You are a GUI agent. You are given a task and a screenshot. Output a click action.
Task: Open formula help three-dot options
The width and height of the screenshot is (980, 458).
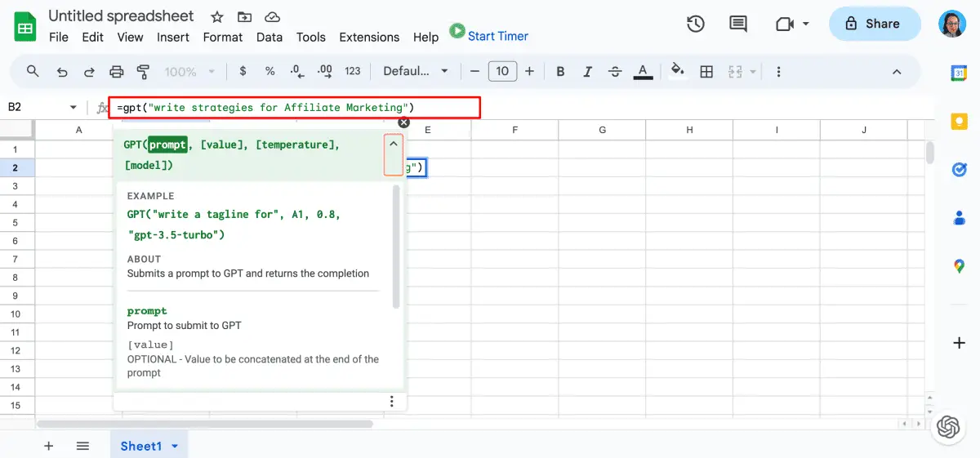(x=392, y=401)
